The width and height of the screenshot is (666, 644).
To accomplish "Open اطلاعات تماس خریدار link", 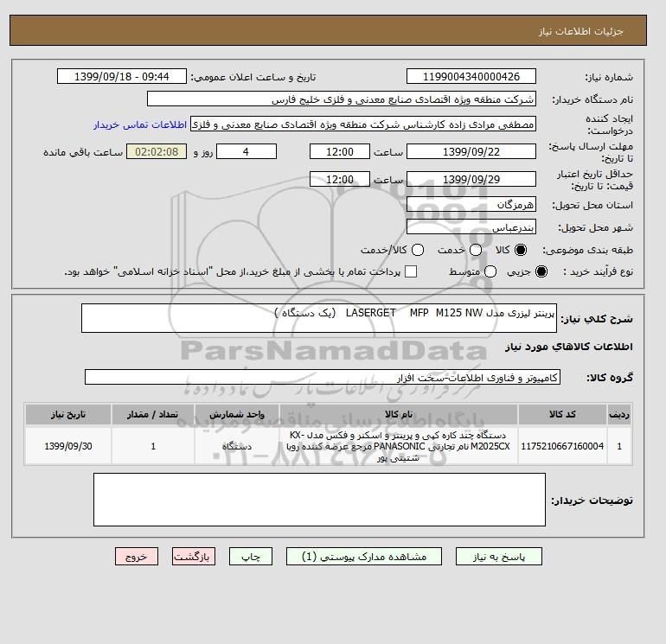I will coord(140,124).
